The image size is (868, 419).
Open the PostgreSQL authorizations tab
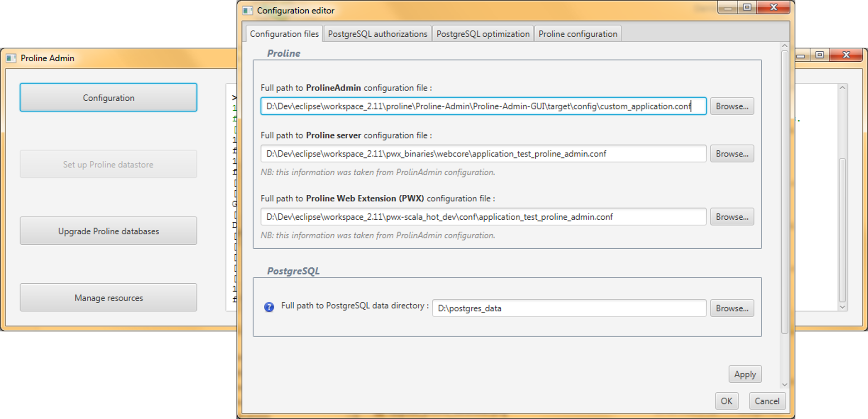pyautogui.click(x=377, y=34)
